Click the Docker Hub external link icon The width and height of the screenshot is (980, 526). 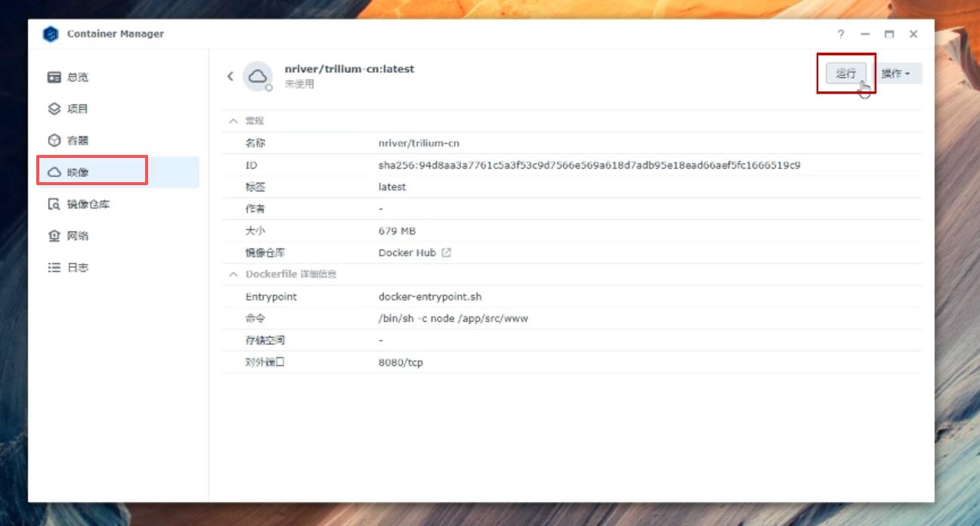(447, 253)
